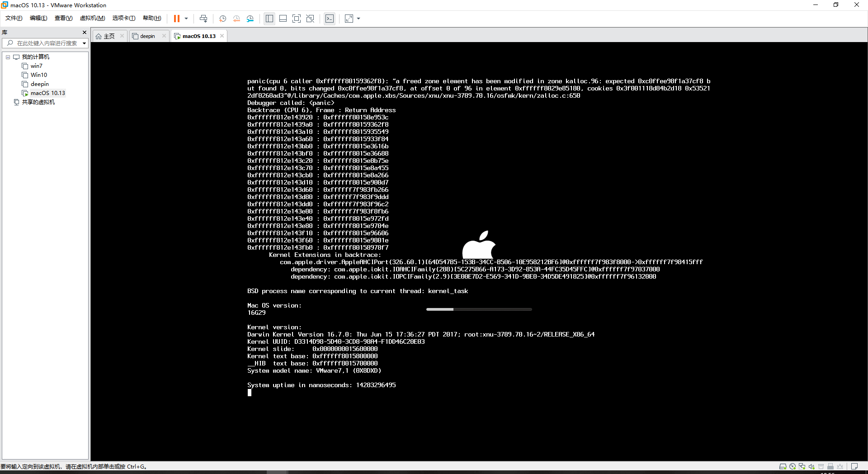Toggle Unity mode icon

[310, 19]
